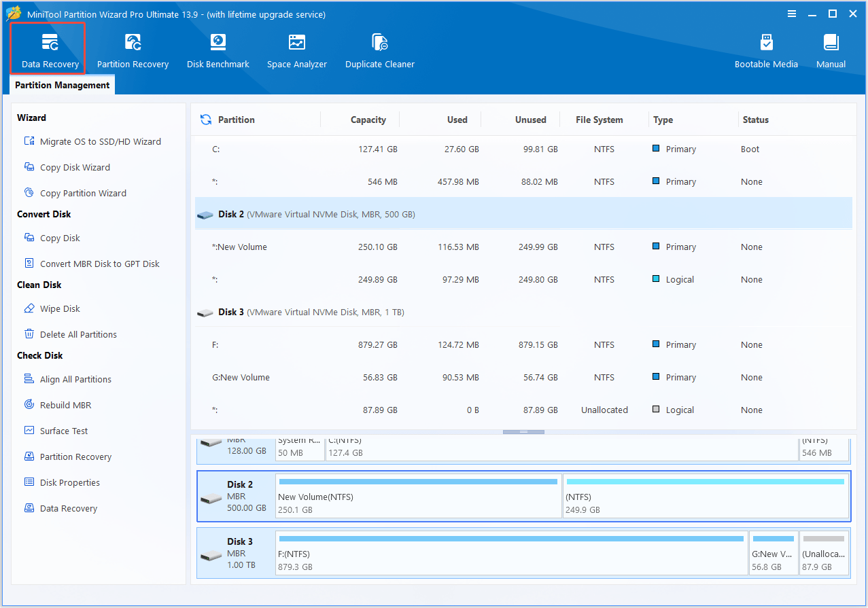Image resolution: width=868 pixels, height=608 pixels.
Task: Open the hamburger menu in title bar
Action: [792, 14]
